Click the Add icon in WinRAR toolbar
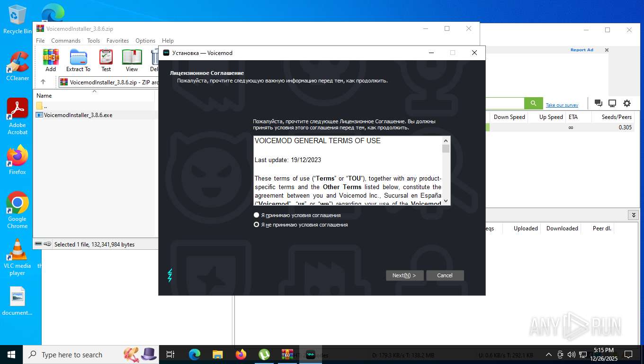The height and width of the screenshot is (364, 644). 51,60
